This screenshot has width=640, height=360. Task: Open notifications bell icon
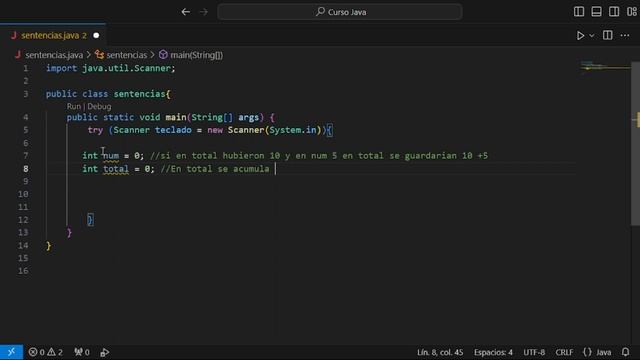[x=625, y=352]
